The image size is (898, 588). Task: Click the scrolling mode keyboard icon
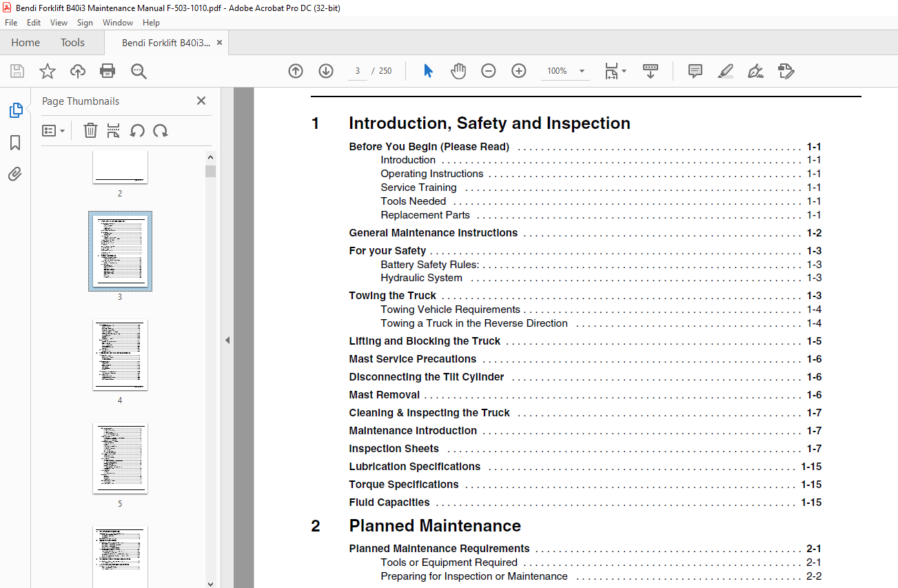tap(651, 71)
